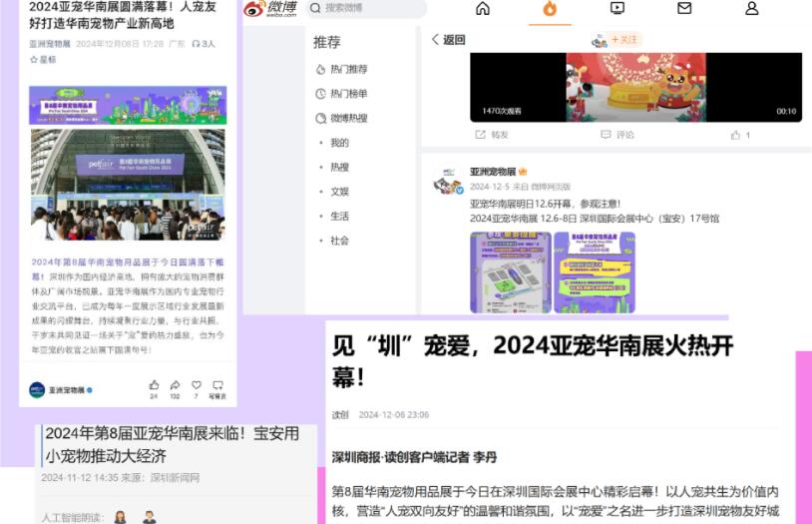Follow the account with +关注 button
The image size is (812, 524).
pos(626,40)
